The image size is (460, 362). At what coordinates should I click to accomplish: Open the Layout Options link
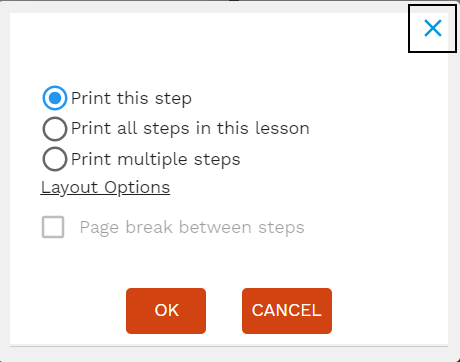(105, 188)
